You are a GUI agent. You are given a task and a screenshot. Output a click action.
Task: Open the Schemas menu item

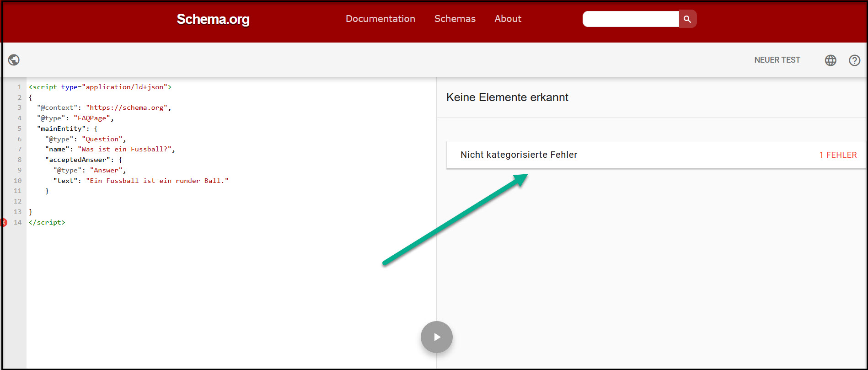click(455, 19)
